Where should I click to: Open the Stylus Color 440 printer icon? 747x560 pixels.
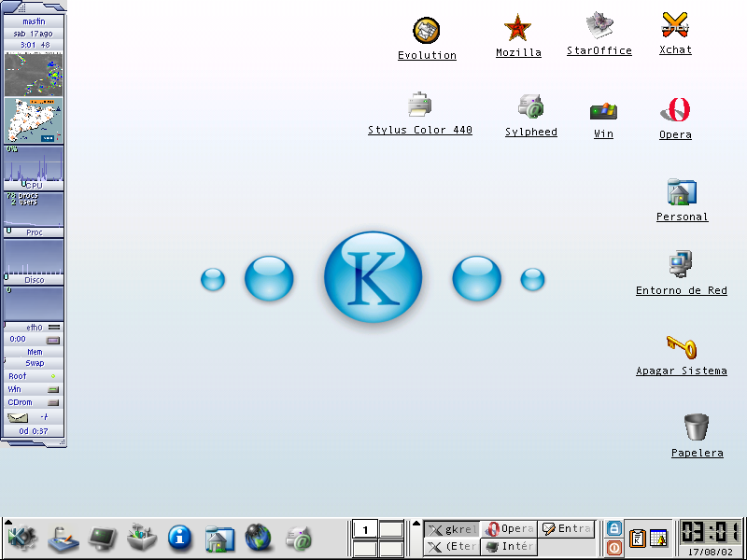click(x=419, y=105)
